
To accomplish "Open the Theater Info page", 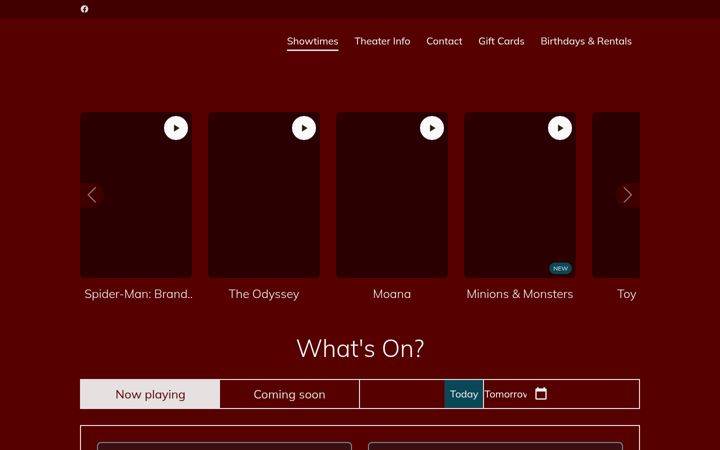I will pyautogui.click(x=382, y=41).
